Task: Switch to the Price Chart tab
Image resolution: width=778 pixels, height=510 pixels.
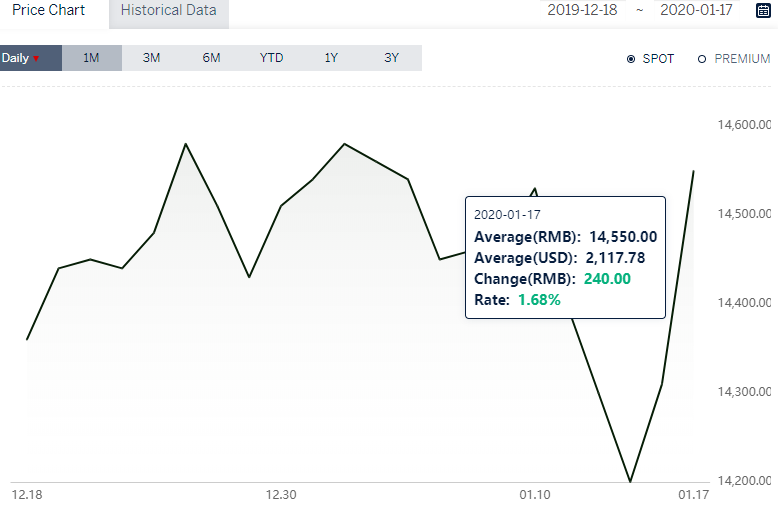Action: tap(48, 11)
